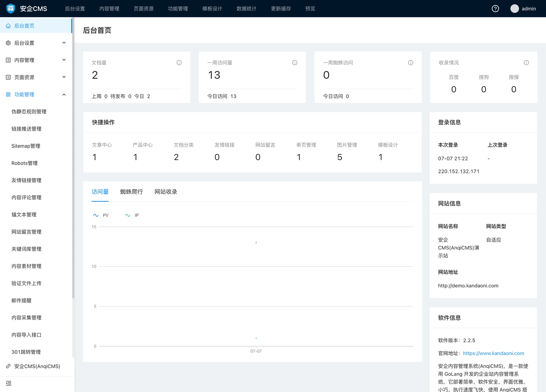Screen dimensions: 546x392
Task: Click the help question mark icon
Action: click(495, 9)
